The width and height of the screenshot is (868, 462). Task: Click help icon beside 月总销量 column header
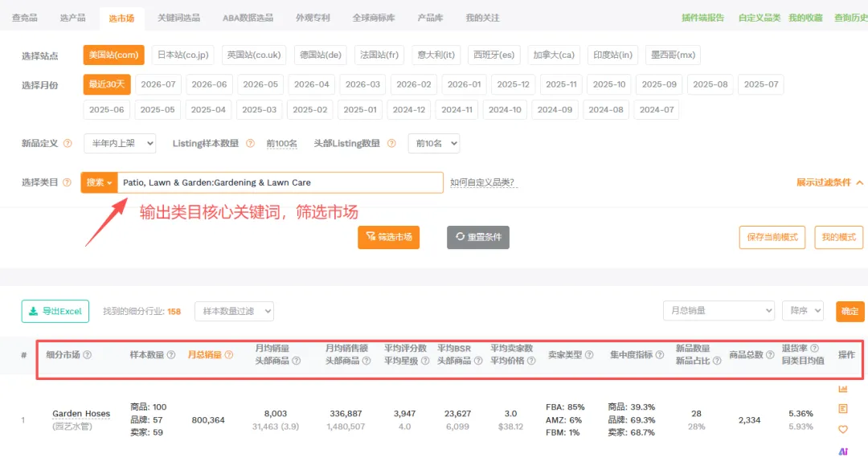pyautogui.click(x=228, y=354)
